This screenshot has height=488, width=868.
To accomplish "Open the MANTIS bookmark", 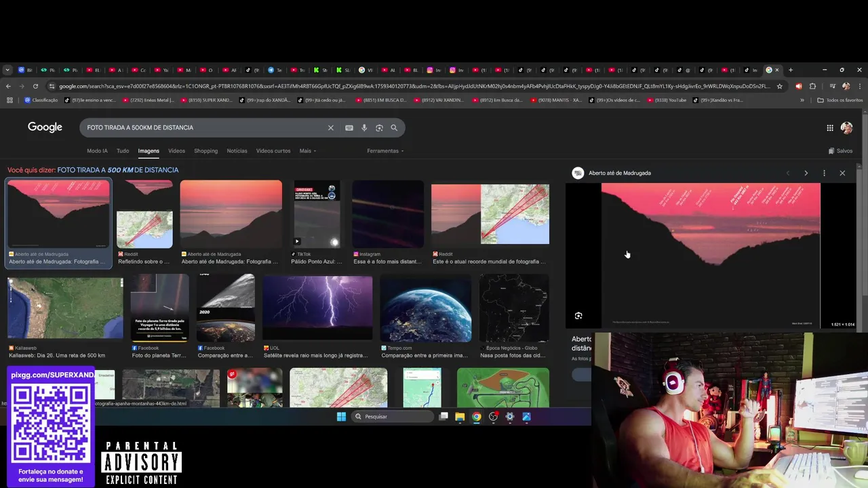I will pyautogui.click(x=556, y=100).
